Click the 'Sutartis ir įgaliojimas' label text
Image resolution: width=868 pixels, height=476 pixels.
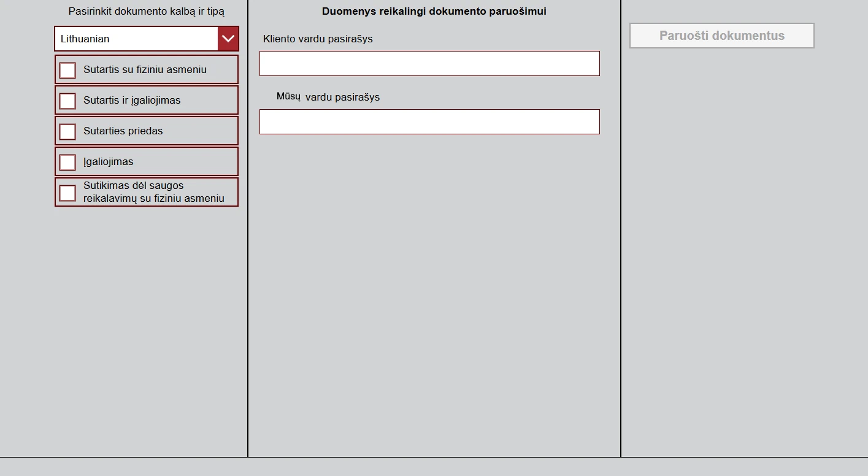[x=132, y=101]
